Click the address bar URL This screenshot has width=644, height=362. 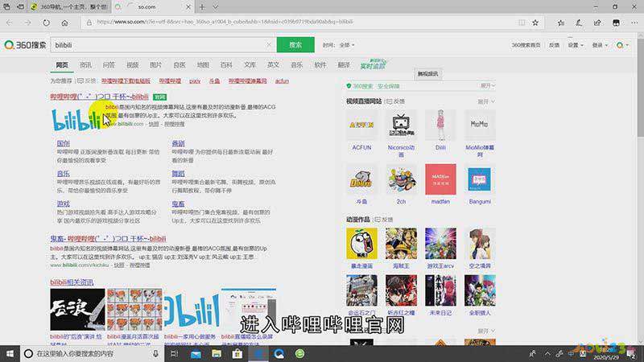tap(225, 23)
